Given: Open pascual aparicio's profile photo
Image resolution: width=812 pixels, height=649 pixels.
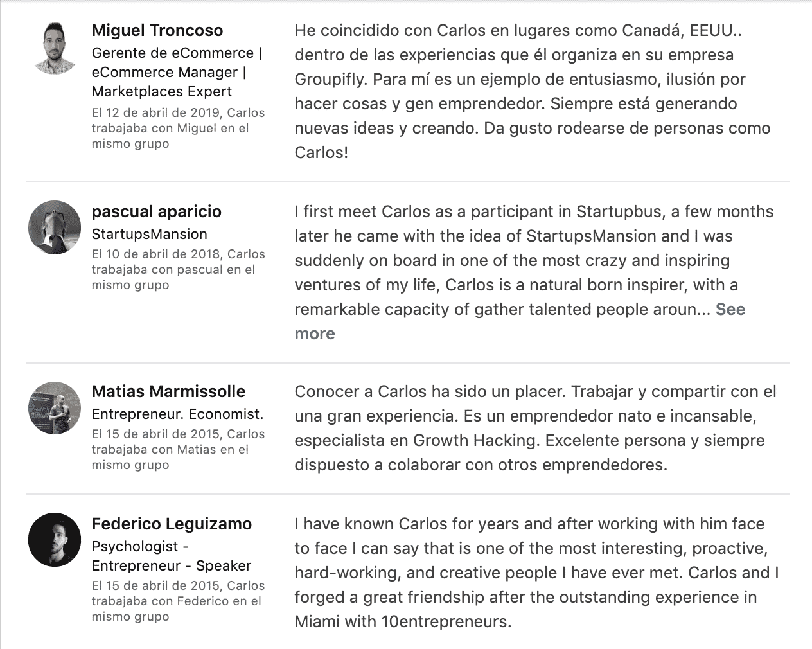Looking at the screenshot, I should [x=55, y=227].
